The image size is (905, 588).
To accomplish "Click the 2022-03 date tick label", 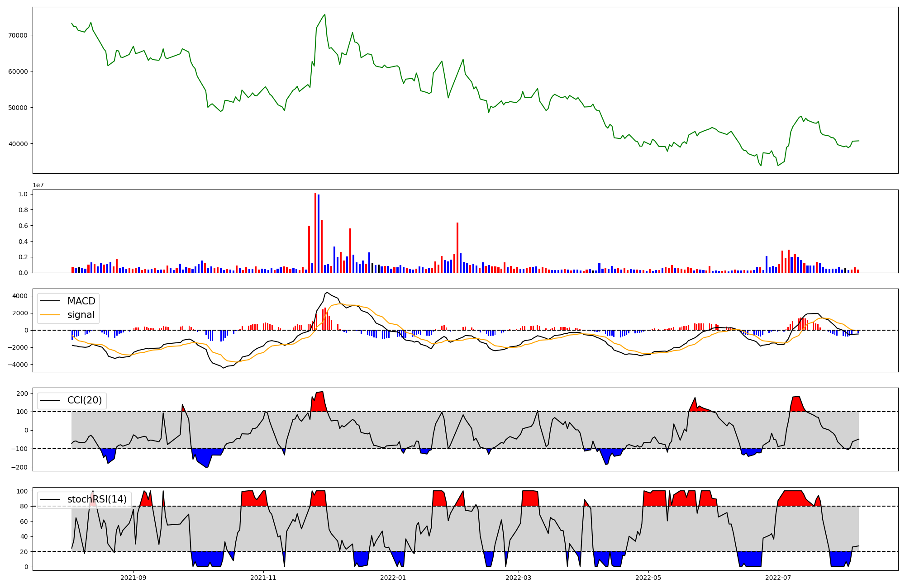I will tap(518, 578).
